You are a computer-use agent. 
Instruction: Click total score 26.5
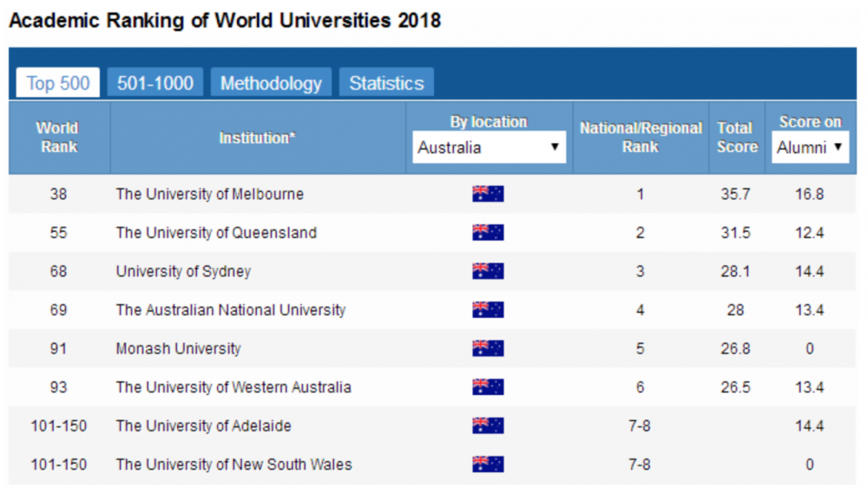[736, 387]
